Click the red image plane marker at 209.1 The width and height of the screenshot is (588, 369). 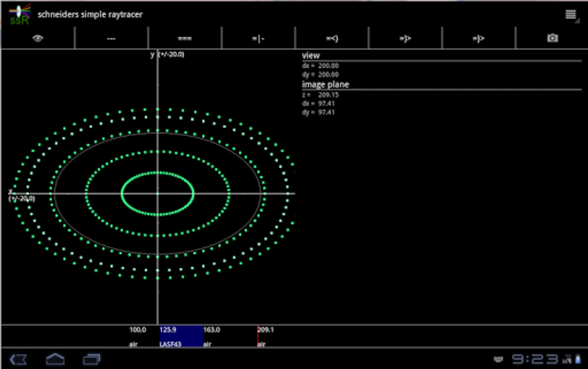(258, 337)
